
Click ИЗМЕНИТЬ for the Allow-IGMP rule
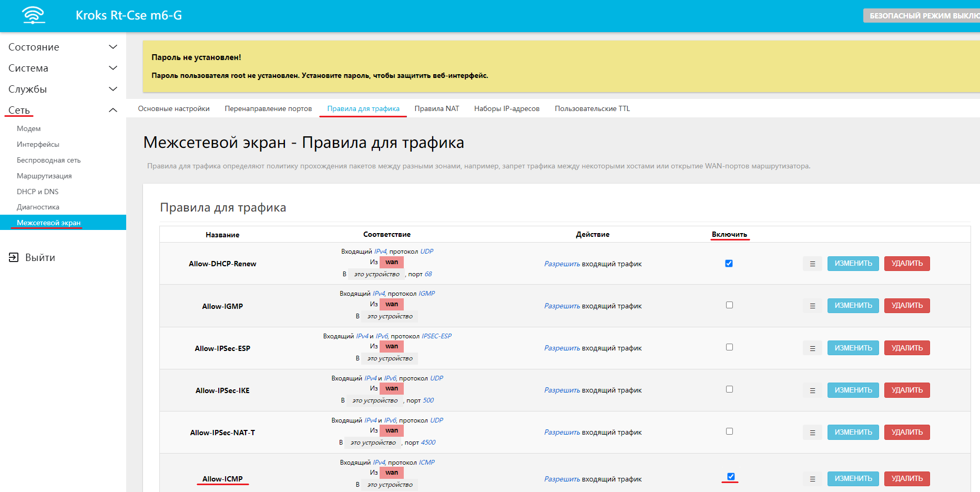pyautogui.click(x=853, y=305)
